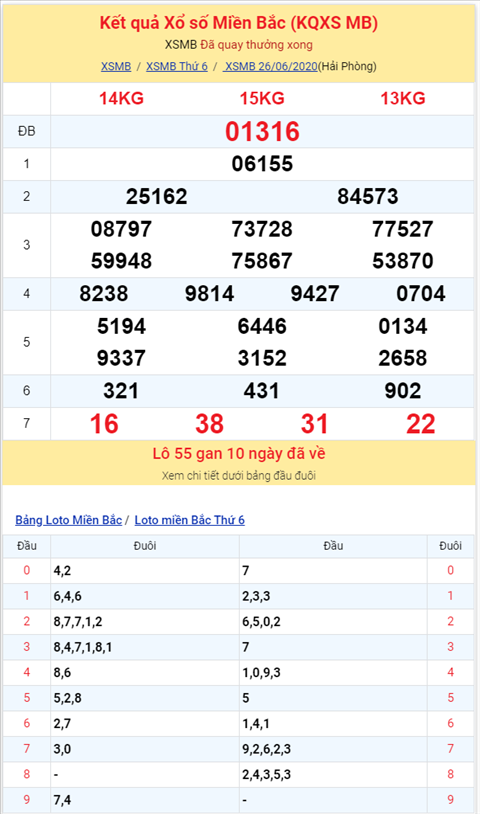The height and width of the screenshot is (814, 480).
Task: Open the XSMB link
Action: pos(116,66)
